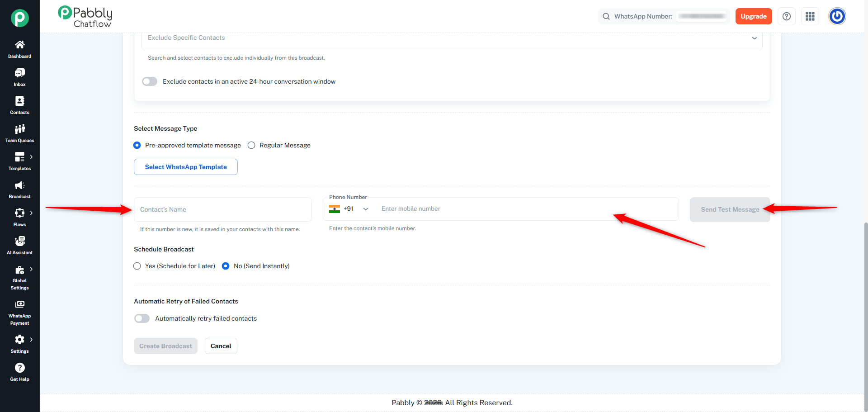Toggle exclude active 24-hour conversation contacts
The height and width of the screenshot is (412, 868).
click(150, 81)
